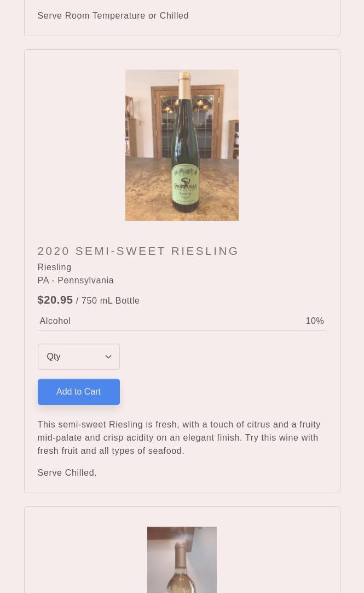Screen dimensions: 364x593
Task: Click the Serve Room Temperature or Chilled text
Action: click(x=113, y=15)
